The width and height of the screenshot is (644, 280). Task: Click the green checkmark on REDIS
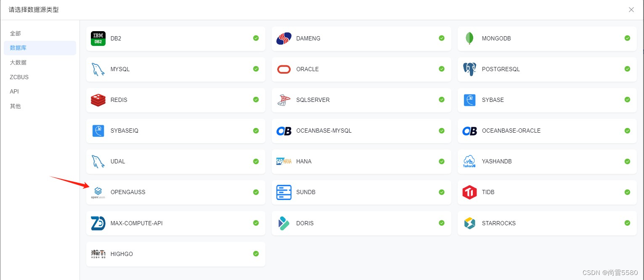click(x=256, y=99)
